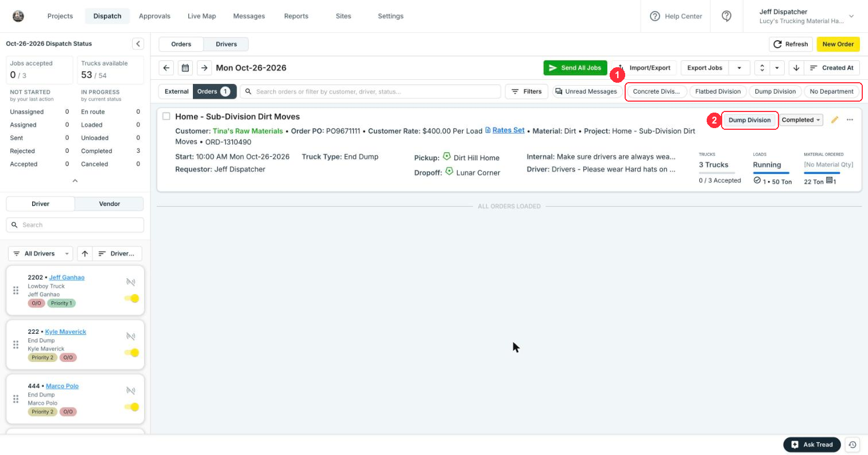
Task: Open the calendar date picker
Action: [185, 68]
